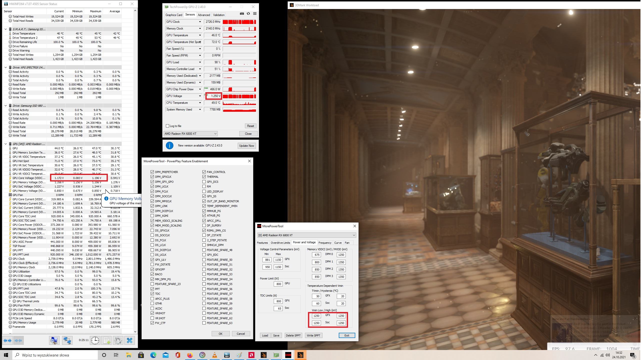Click HWiNFO monitor with magnifier icon
Screen dimensions: 644x360
point(54,340)
